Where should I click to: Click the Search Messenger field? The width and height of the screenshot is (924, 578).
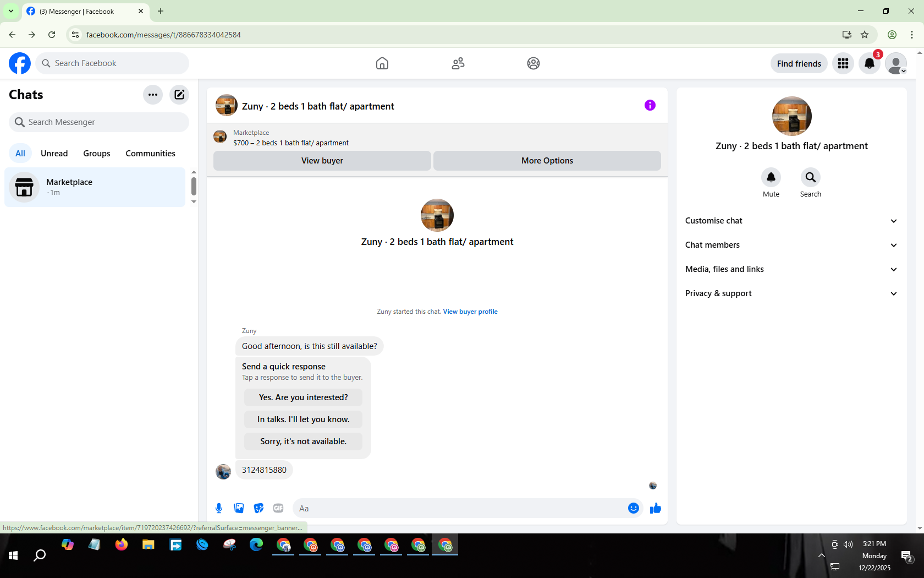[x=99, y=122]
